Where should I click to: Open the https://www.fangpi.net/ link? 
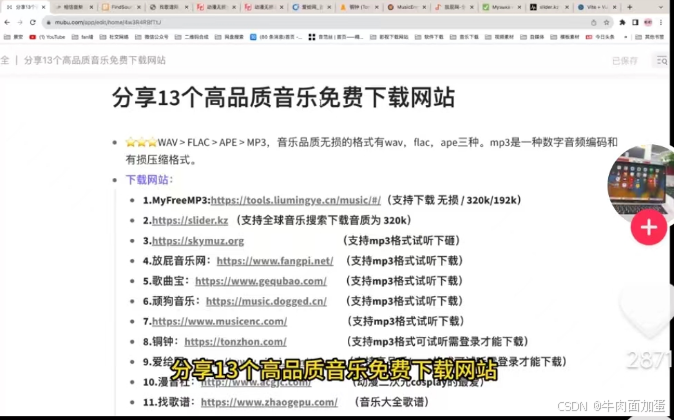(x=275, y=261)
